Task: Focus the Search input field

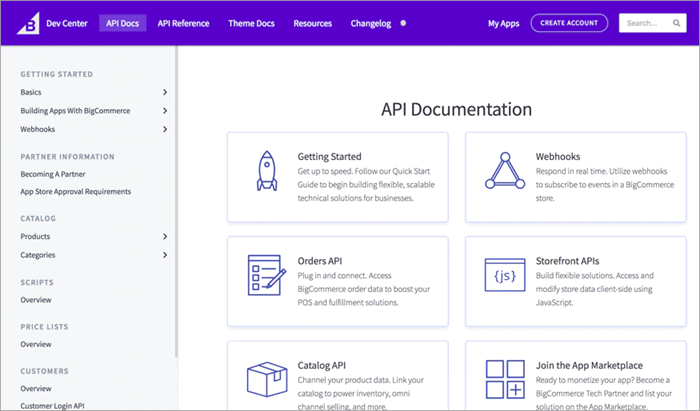Action: [653, 23]
